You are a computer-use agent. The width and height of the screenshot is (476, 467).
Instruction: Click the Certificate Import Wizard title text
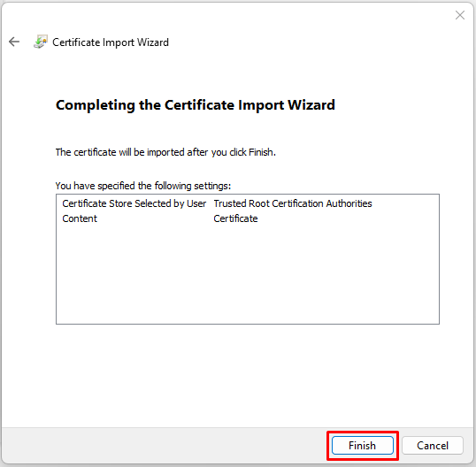tap(111, 42)
